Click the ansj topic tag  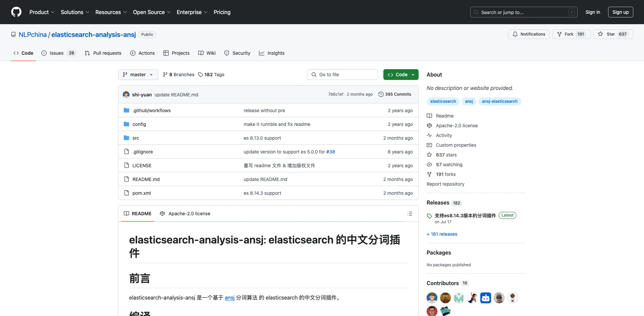[x=469, y=101]
